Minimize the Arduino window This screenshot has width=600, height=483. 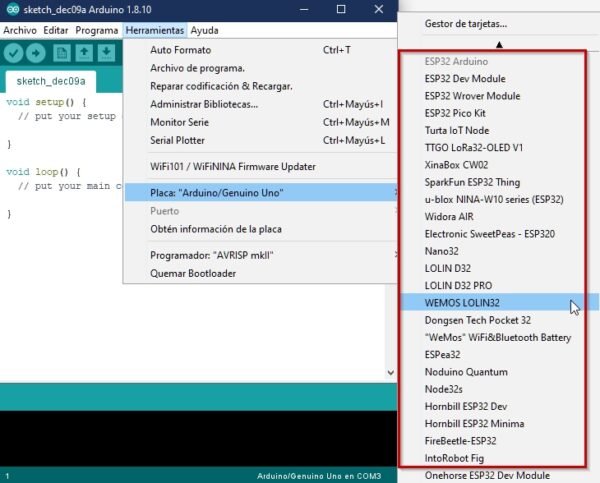click(304, 9)
